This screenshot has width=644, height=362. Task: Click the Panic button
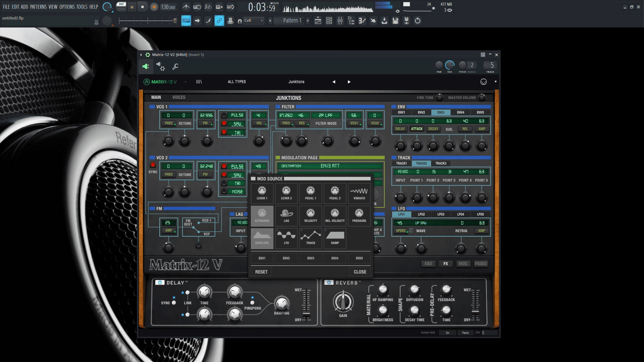click(x=466, y=333)
